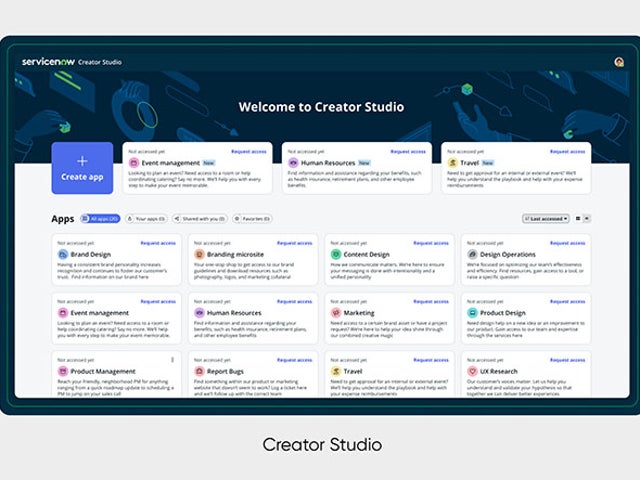
Task: Select the Shared with you filter tab
Action: (x=200, y=219)
